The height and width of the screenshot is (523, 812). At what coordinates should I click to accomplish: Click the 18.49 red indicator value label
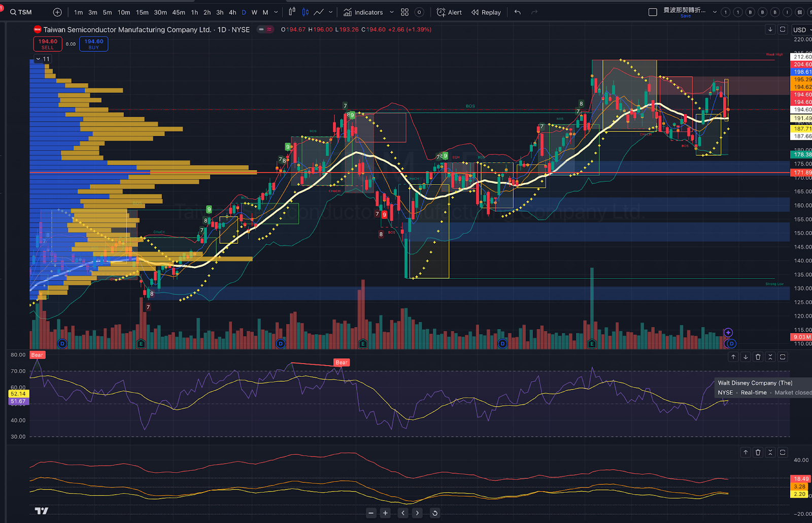tap(801, 479)
